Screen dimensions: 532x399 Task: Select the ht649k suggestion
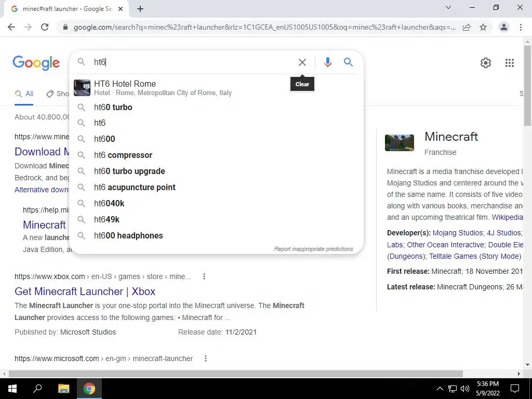216,220
